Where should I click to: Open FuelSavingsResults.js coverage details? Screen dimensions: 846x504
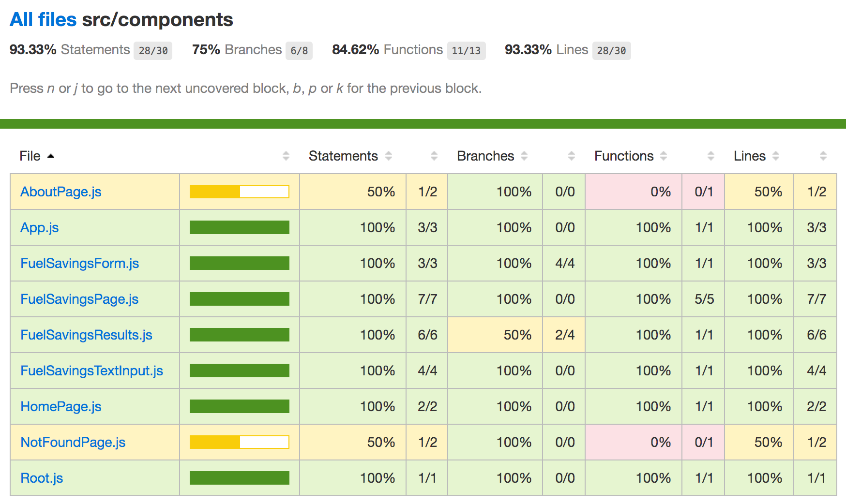pos(86,335)
